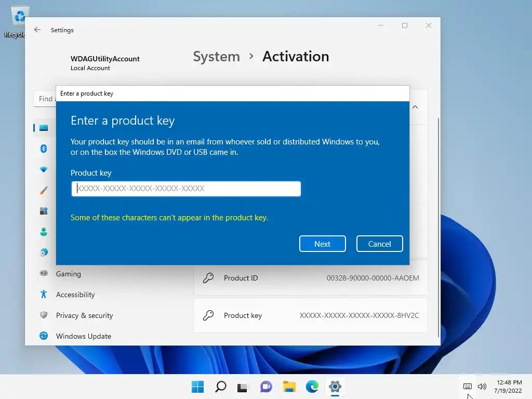
Task: Open Bluetooth & devices icon in sidebar
Action: pos(44,149)
